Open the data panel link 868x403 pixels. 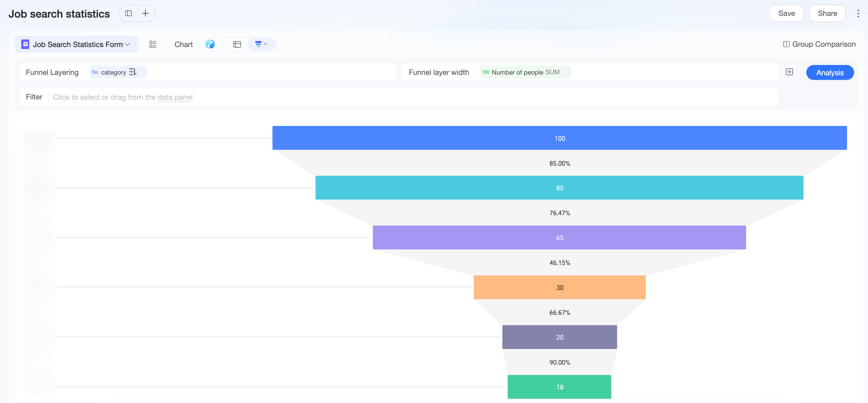175,97
